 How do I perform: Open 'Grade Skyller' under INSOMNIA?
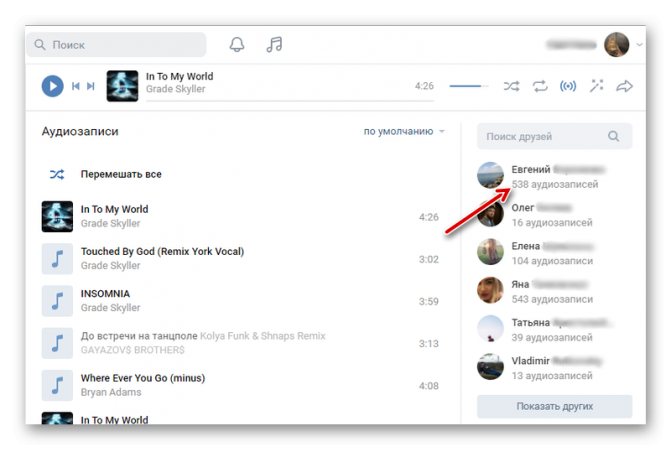[x=110, y=308]
